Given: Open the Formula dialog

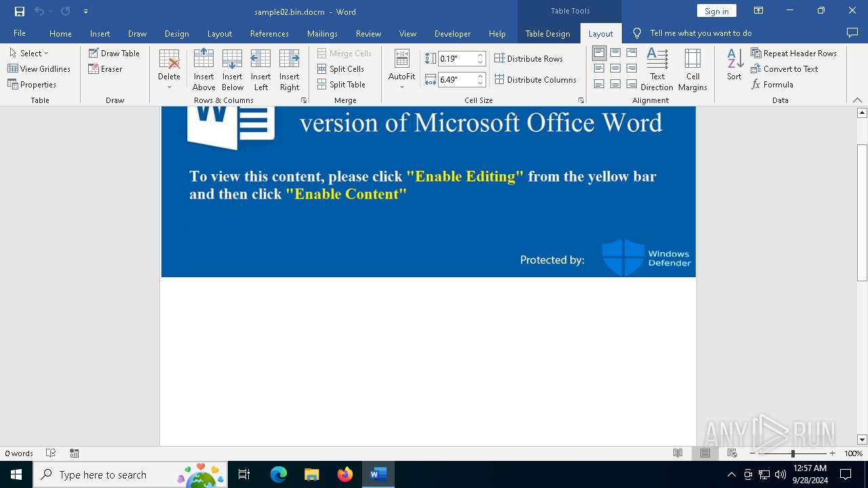Looking at the screenshot, I should (x=772, y=84).
